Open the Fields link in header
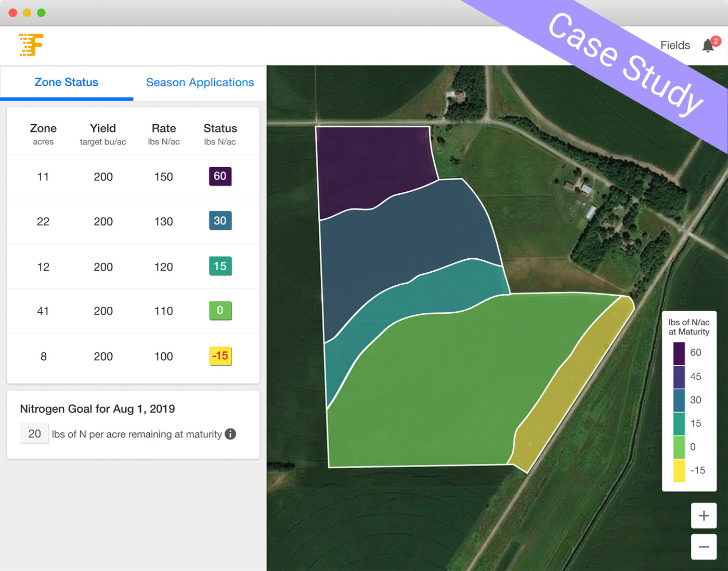728x571 pixels. pos(675,46)
